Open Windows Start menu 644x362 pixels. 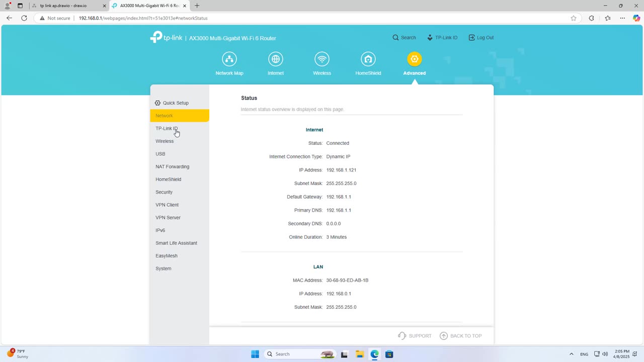tap(255, 354)
